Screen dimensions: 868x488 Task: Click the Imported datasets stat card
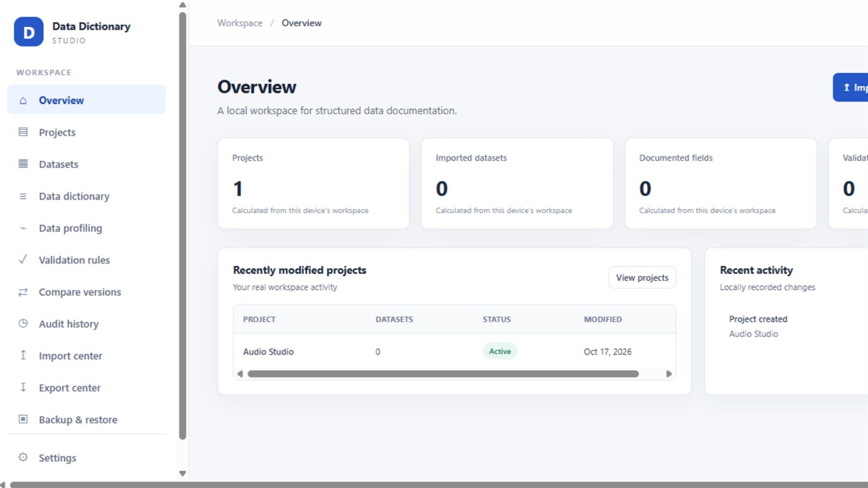pos(517,184)
